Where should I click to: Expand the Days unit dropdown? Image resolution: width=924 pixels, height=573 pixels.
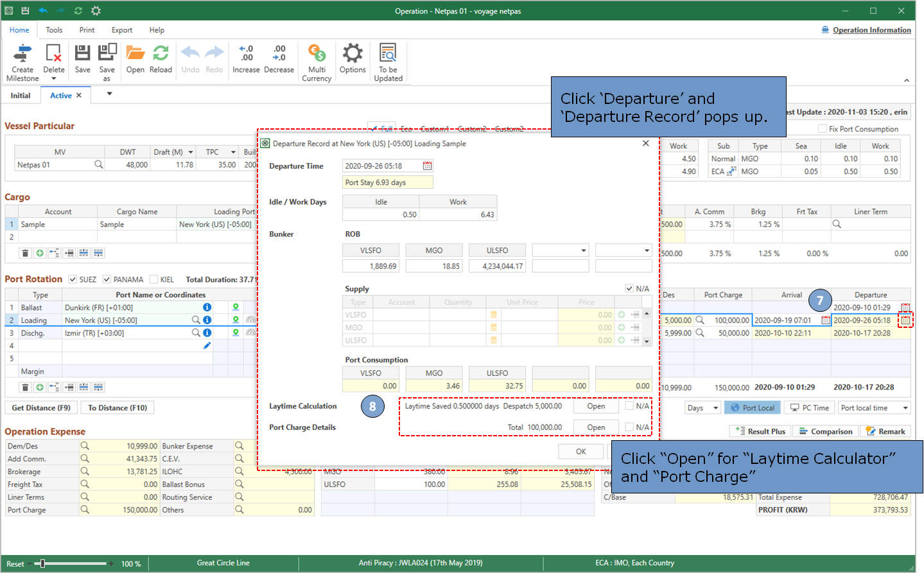[715, 408]
